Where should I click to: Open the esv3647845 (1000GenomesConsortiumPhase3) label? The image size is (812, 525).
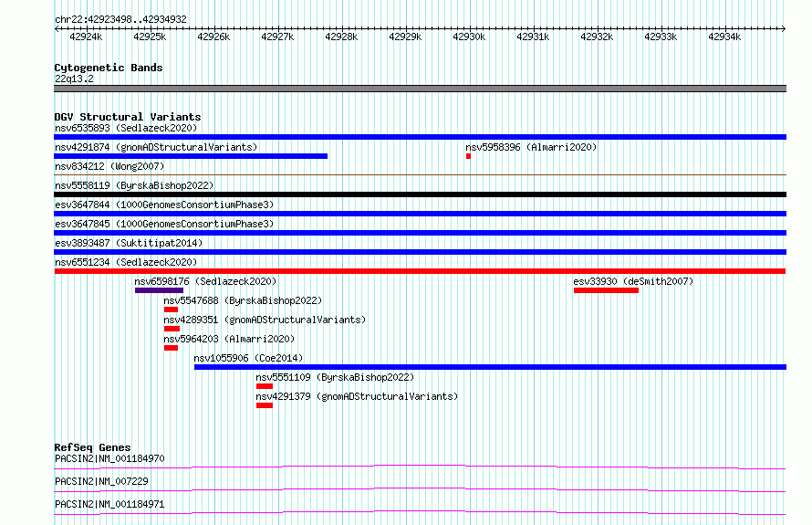[164, 224]
